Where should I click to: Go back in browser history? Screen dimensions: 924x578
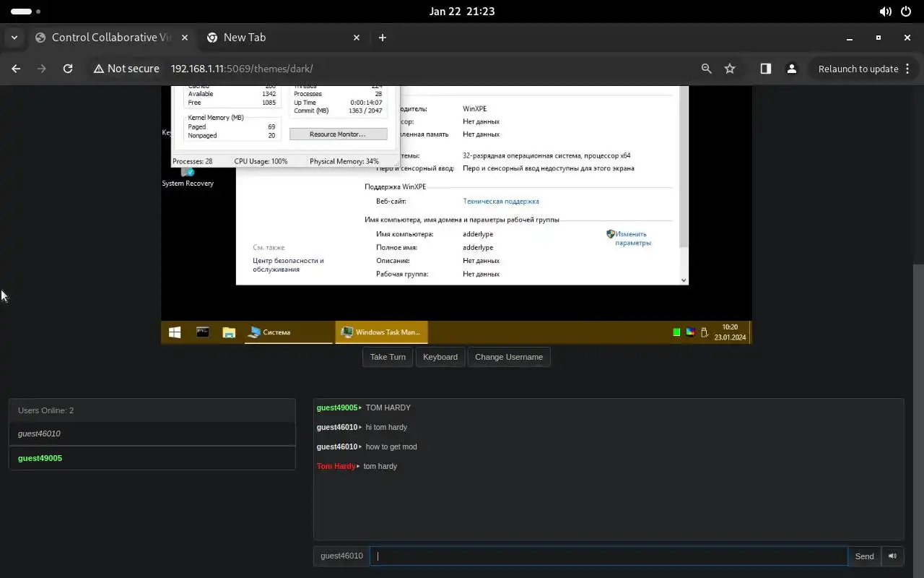point(16,69)
